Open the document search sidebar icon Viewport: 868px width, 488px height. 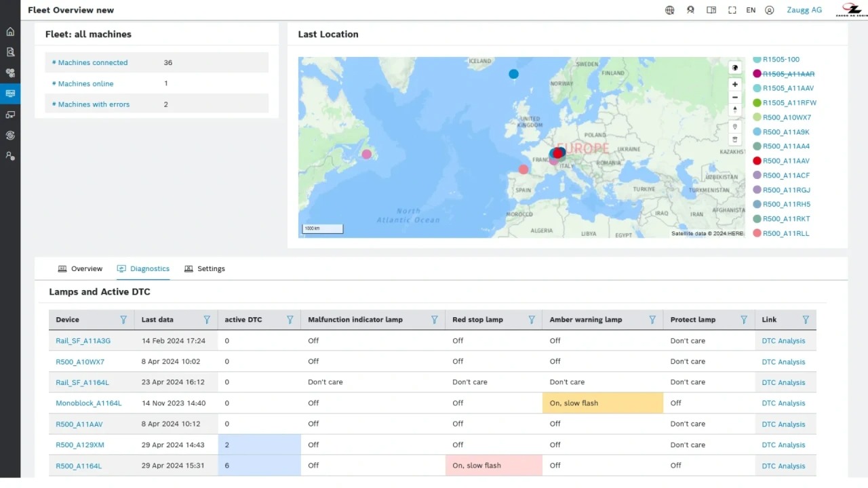point(10,52)
